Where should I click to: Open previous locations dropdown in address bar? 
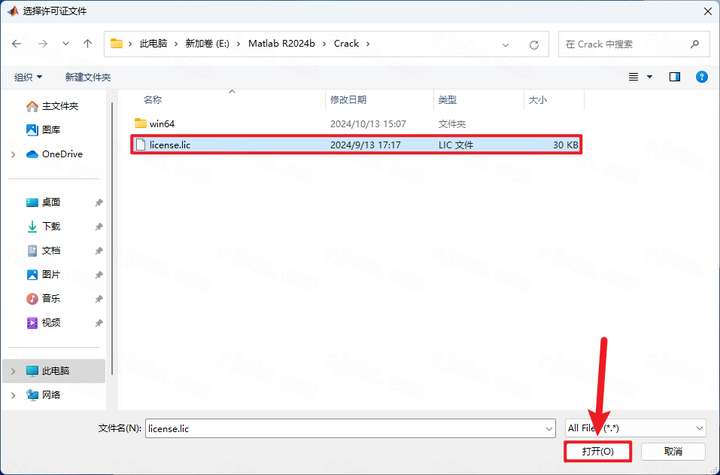[506, 45]
